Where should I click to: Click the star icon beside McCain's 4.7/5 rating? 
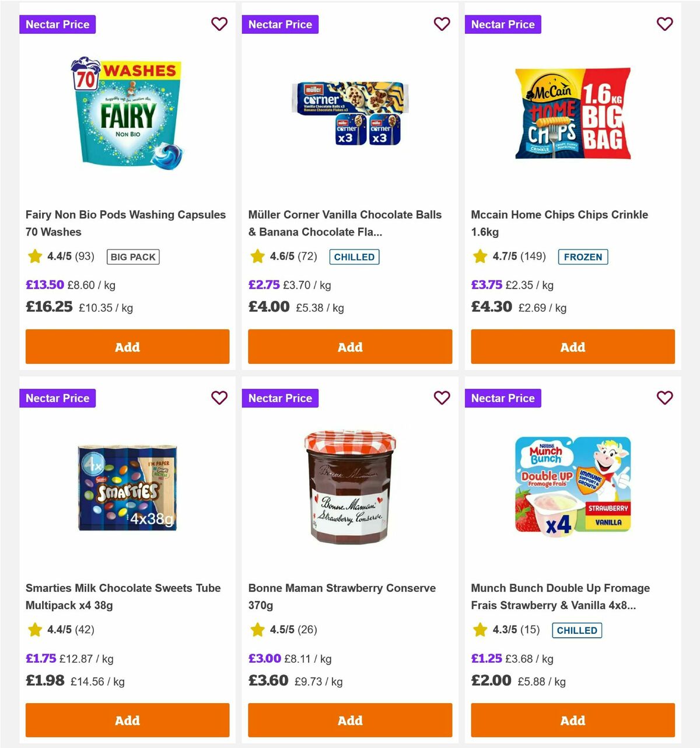pyautogui.click(x=480, y=256)
